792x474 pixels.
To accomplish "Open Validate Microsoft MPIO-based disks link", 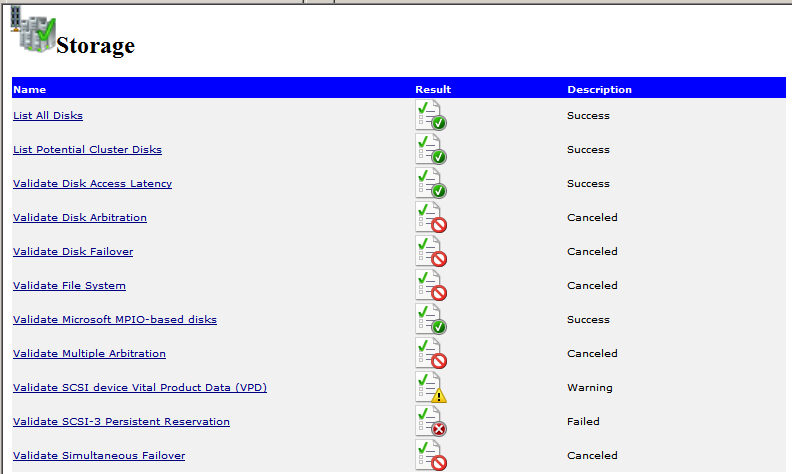I will [115, 319].
